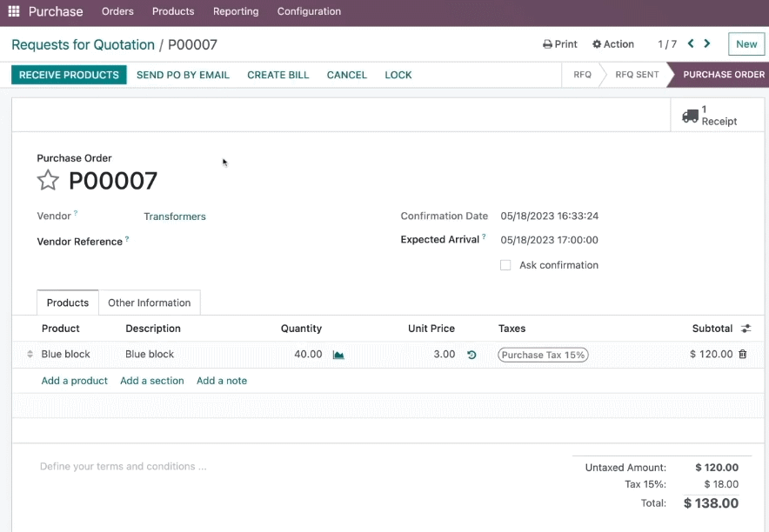Click Blue block in the Product column
This screenshot has height=532, width=769.
[66, 354]
